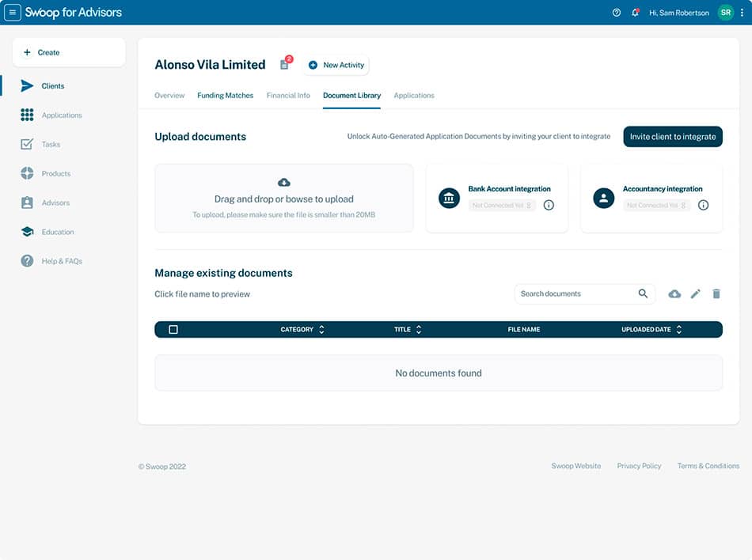
Task: Switch to the Financial Info tab
Action: pyautogui.click(x=288, y=96)
